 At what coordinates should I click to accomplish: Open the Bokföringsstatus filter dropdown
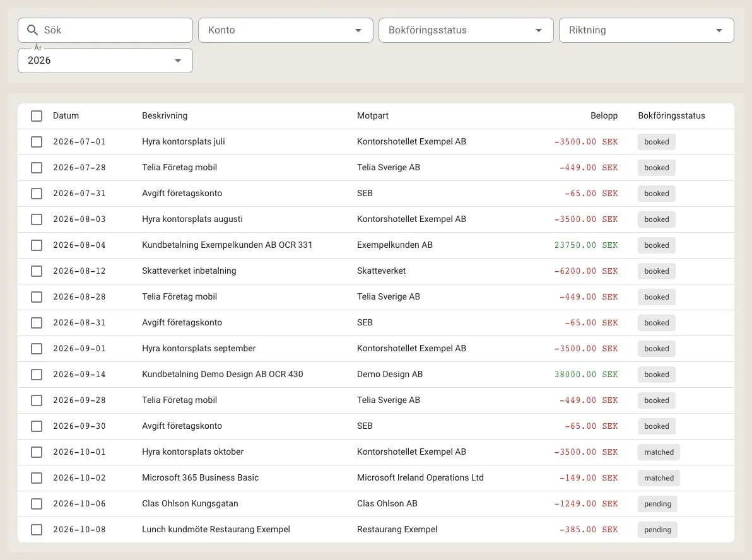(x=466, y=30)
